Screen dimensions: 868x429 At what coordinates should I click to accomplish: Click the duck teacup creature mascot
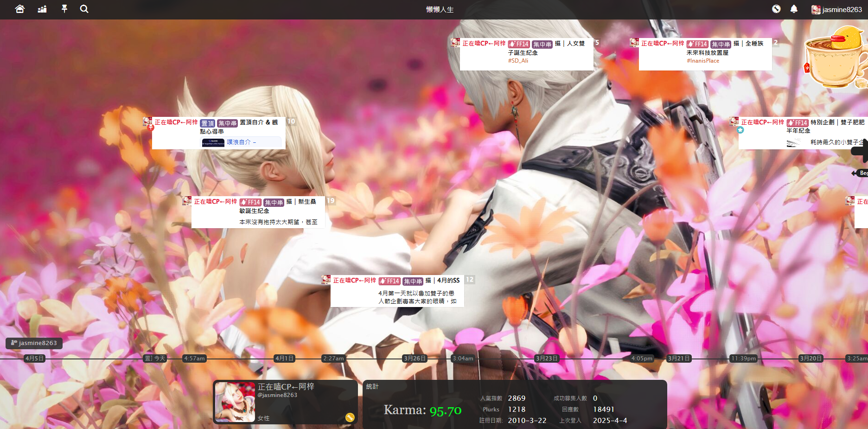click(836, 57)
